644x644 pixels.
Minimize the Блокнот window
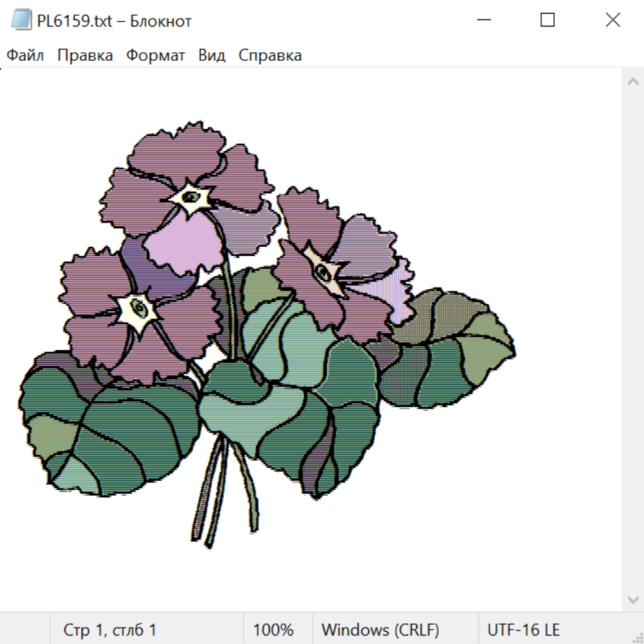coord(482,21)
